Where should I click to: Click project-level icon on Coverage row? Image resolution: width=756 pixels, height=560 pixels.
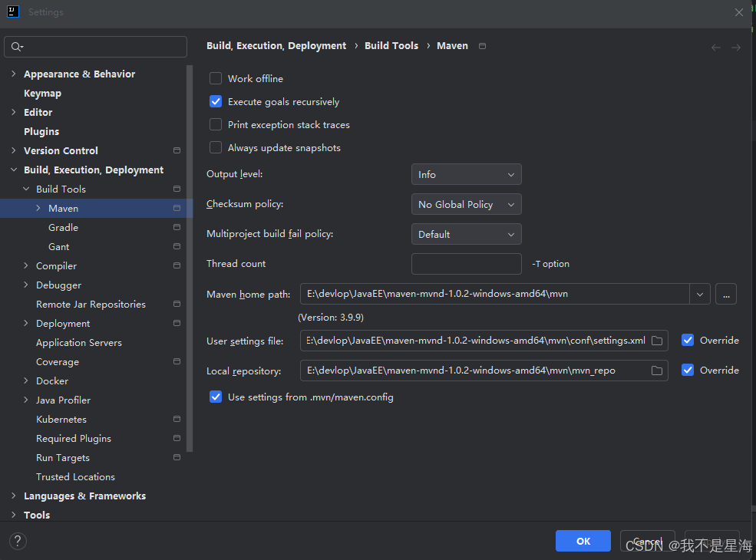click(x=177, y=361)
